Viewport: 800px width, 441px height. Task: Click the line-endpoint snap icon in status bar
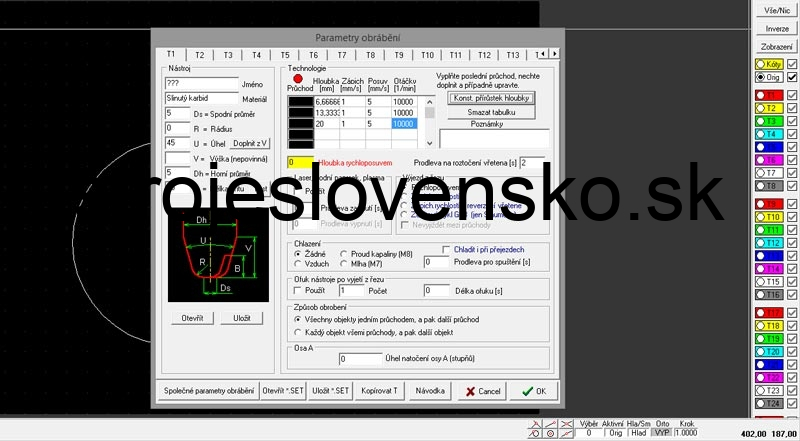[x=551, y=424]
